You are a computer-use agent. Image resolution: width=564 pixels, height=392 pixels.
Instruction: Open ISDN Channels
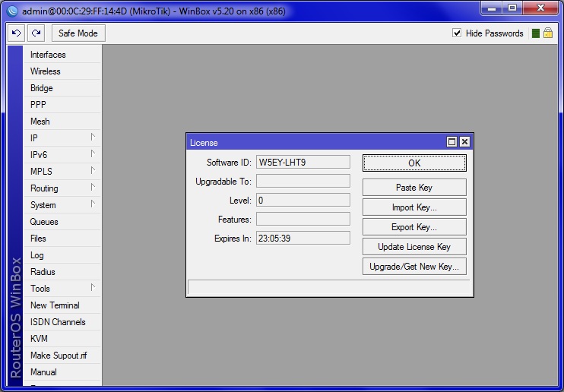(x=62, y=322)
